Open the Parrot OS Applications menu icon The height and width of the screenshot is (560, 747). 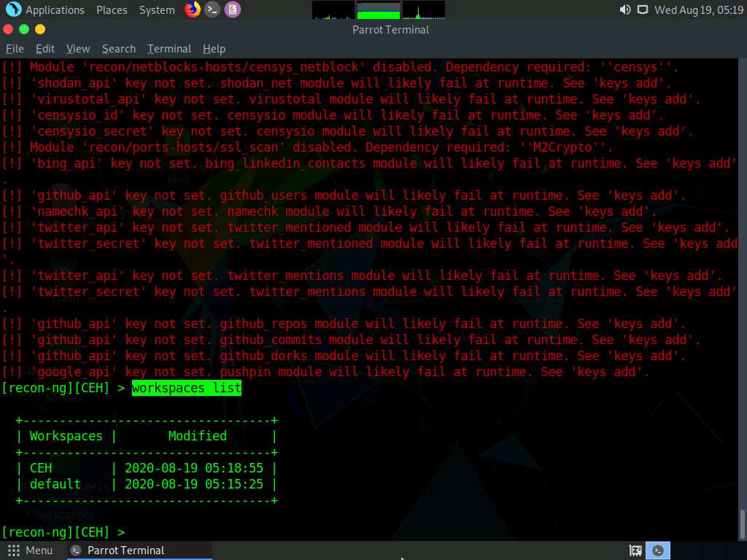pyautogui.click(x=13, y=9)
